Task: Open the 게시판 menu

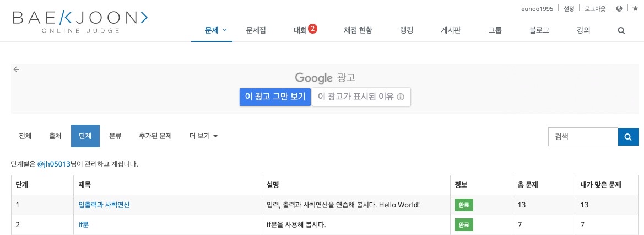Action: pyautogui.click(x=451, y=30)
